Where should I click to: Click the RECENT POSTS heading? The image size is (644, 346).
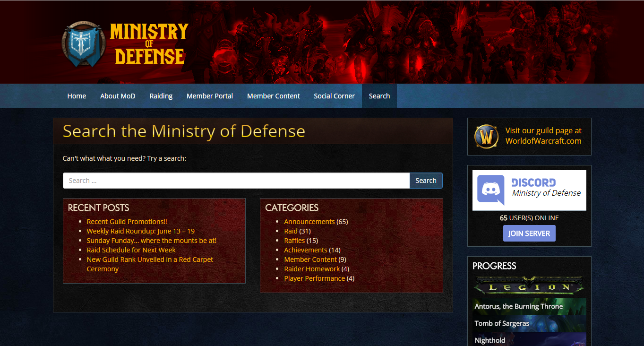[98, 208]
